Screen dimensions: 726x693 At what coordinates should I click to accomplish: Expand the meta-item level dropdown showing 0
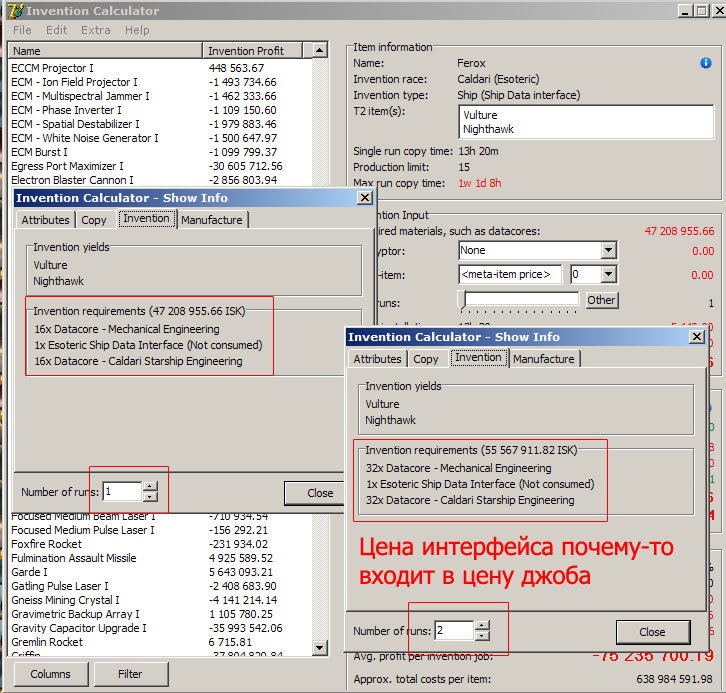tap(608, 275)
